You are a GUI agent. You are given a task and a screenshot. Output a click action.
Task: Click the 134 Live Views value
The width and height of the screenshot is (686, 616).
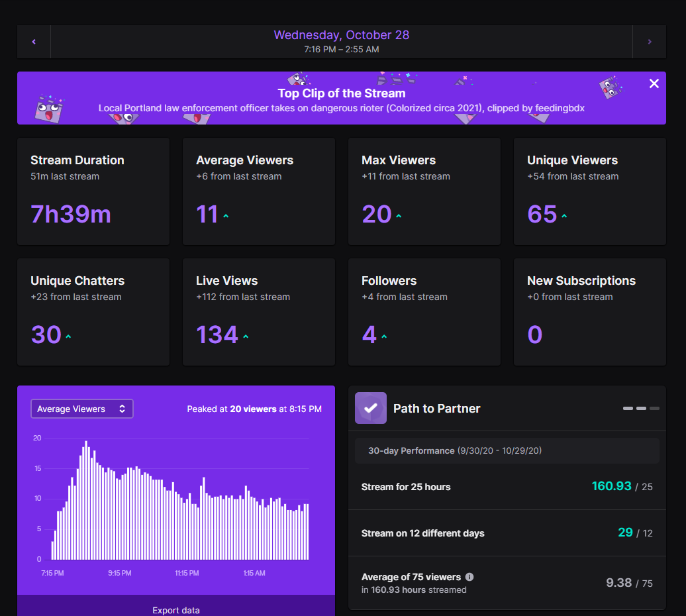217,334
